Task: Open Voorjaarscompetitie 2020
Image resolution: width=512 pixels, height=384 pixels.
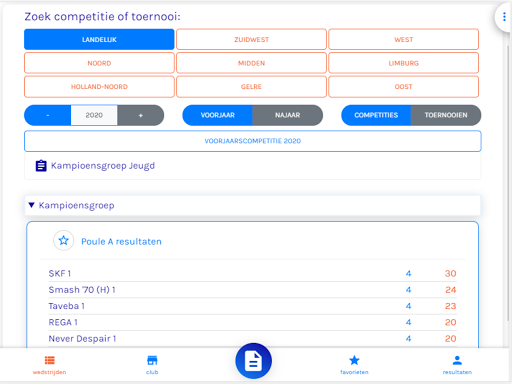Action: (x=253, y=141)
